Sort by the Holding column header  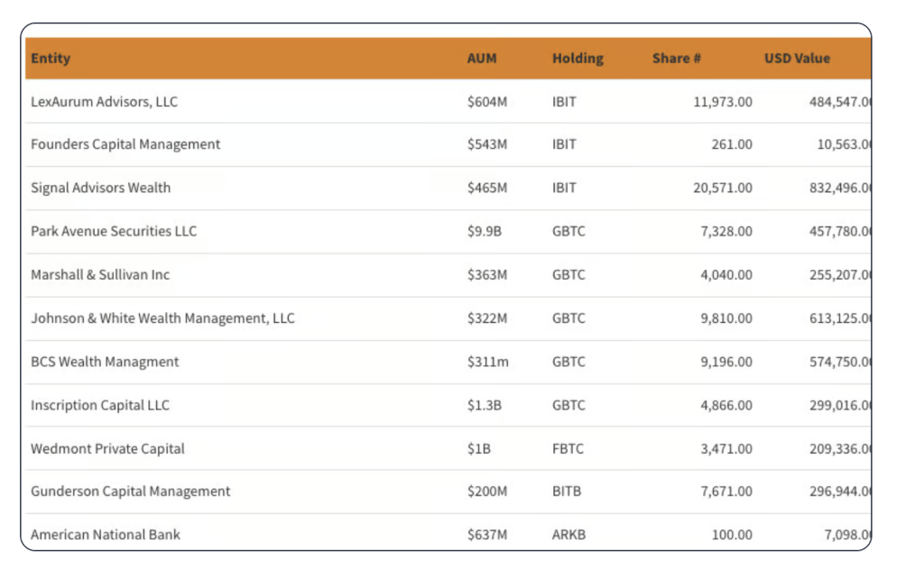coord(577,58)
